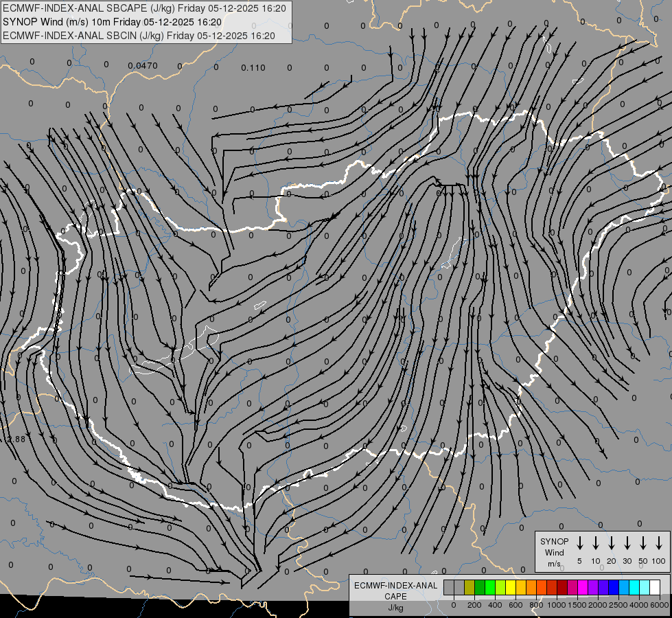The image size is (672, 618).
Task: Click the SYNOP label in the wind legend
Action: point(554,541)
